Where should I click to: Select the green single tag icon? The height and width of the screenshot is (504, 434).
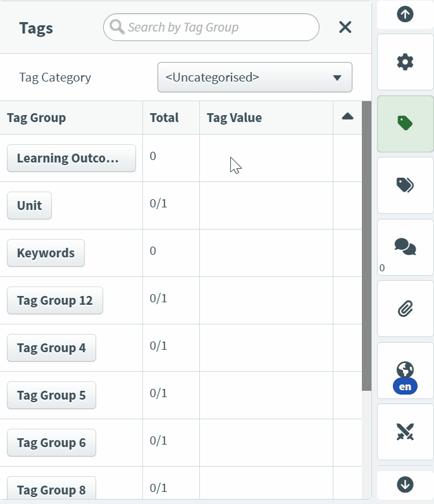(405, 123)
